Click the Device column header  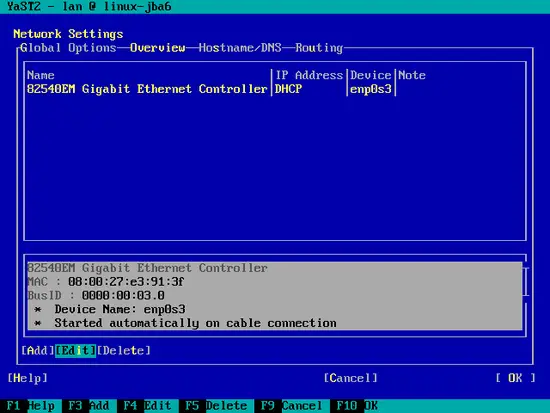click(371, 75)
